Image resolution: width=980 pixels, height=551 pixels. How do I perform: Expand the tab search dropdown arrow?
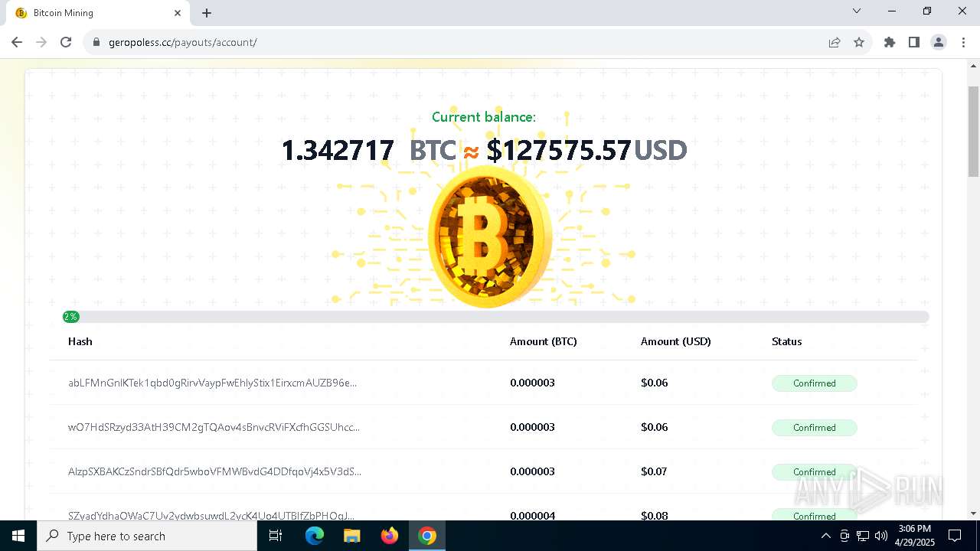[857, 11]
